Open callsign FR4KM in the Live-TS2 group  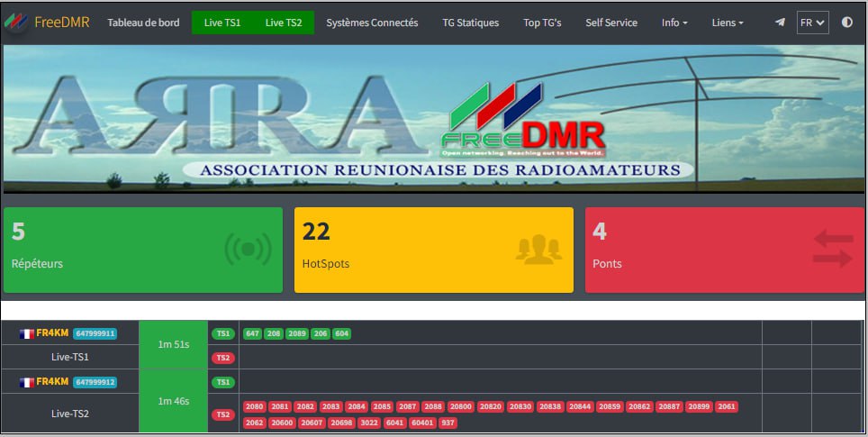click(52, 382)
